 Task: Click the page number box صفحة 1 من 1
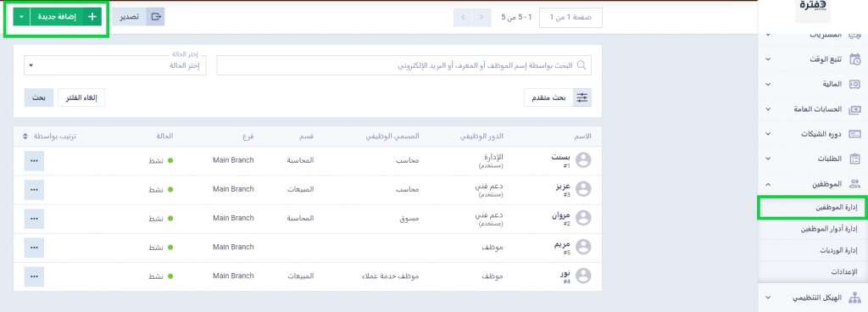(x=570, y=18)
